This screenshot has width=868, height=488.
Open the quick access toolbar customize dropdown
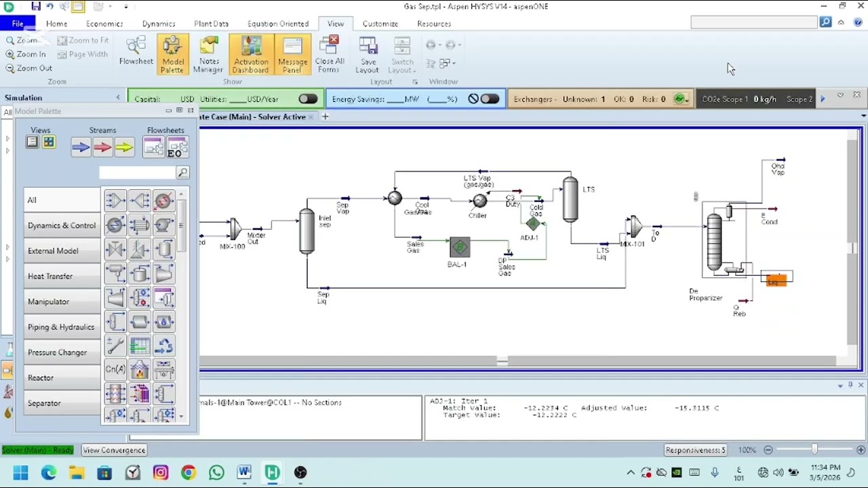pyautogui.click(x=126, y=7)
